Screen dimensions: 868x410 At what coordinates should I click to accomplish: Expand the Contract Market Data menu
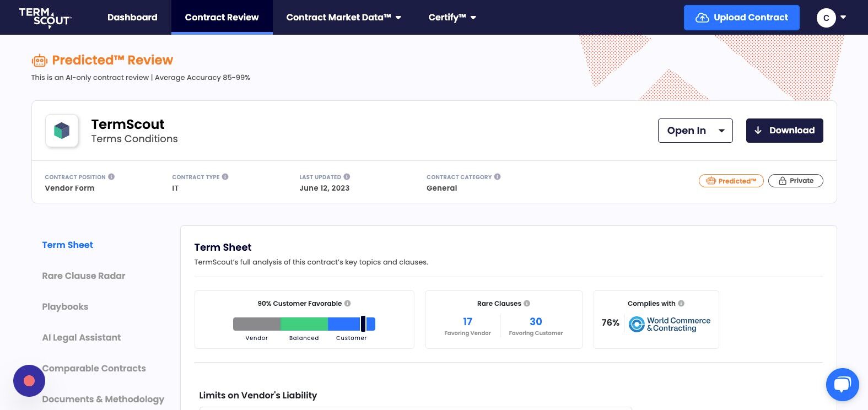(344, 17)
